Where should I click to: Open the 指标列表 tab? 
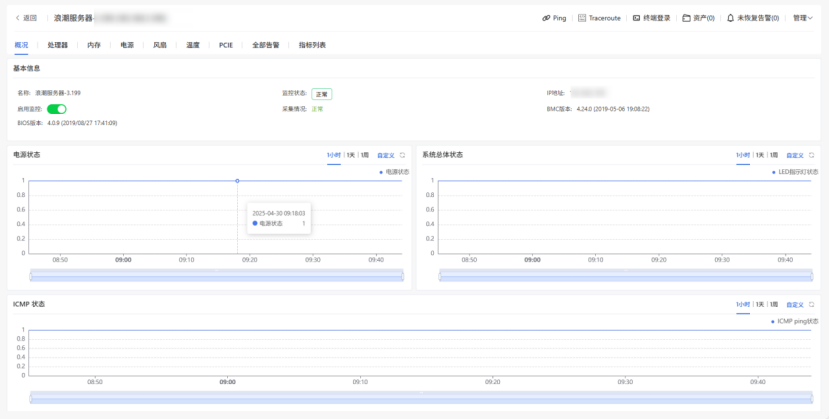click(312, 45)
